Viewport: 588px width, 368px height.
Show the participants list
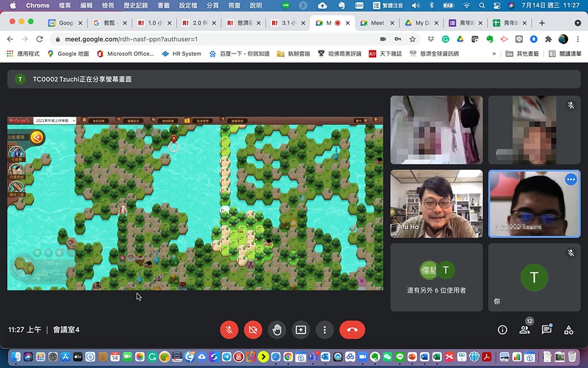click(524, 329)
